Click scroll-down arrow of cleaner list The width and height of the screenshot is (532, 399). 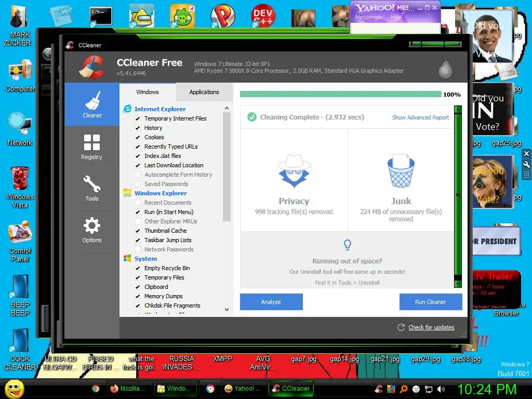(227, 310)
